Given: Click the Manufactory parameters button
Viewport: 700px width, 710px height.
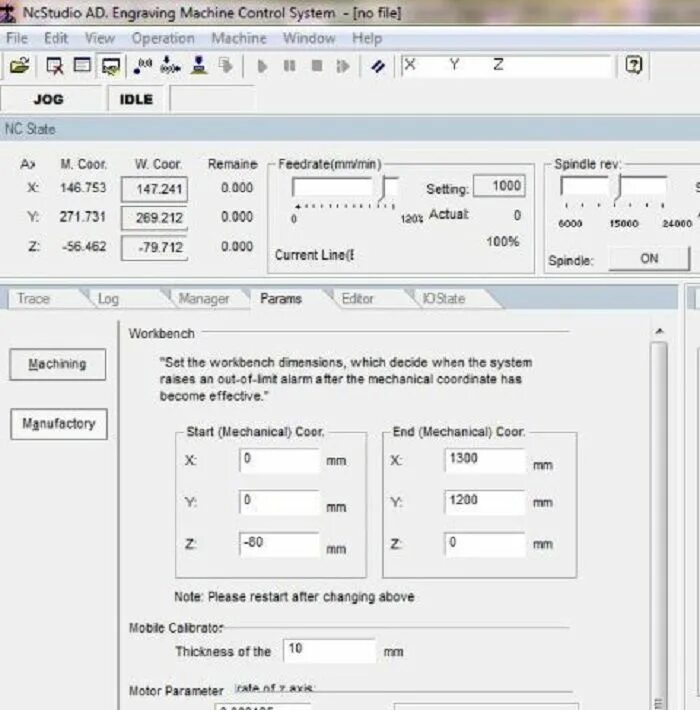Looking at the screenshot, I should pos(59,424).
